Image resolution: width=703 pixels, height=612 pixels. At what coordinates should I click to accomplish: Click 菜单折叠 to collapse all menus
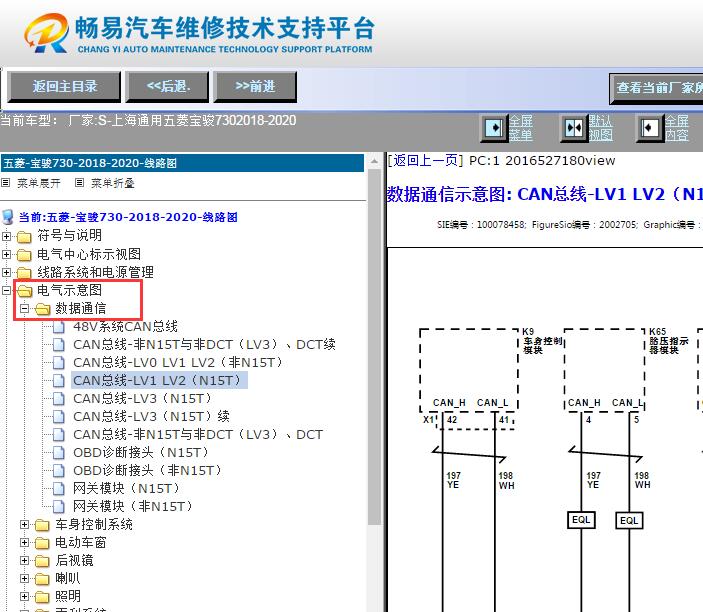113,183
